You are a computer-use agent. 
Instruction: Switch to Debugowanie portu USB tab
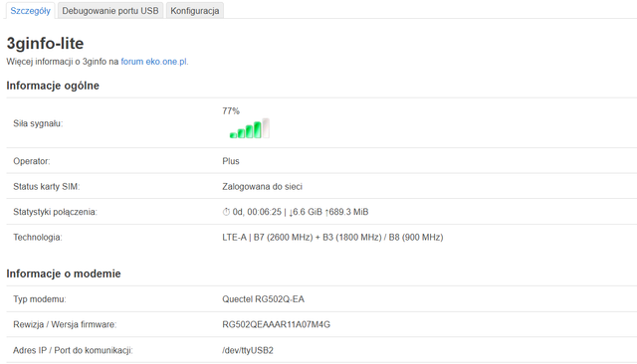pyautogui.click(x=110, y=11)
